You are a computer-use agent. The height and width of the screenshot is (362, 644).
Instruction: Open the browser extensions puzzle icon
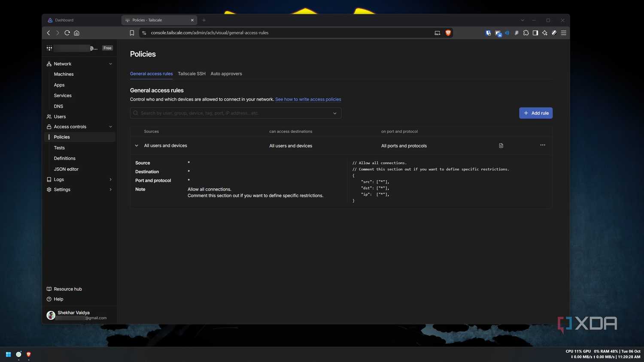pos(526,33)
